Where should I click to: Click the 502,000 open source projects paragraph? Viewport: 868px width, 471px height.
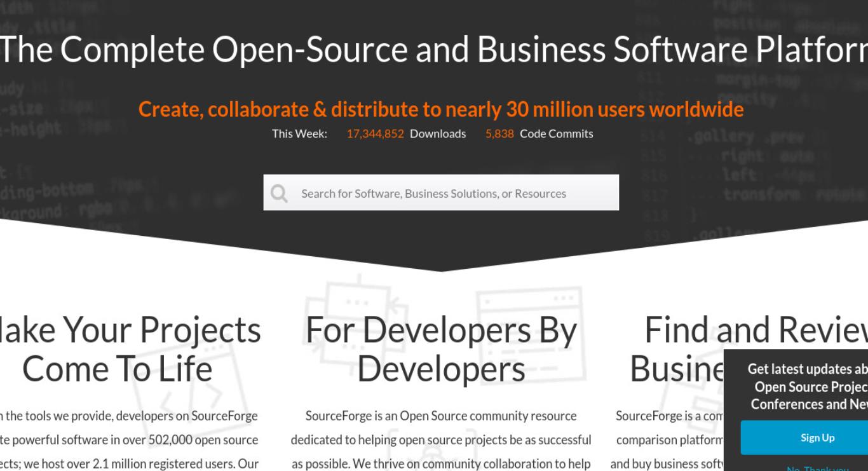[129, 440]
